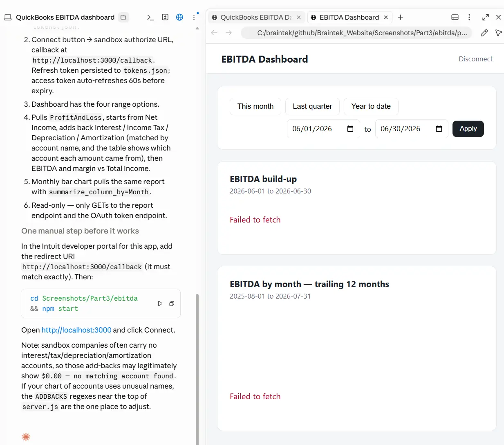
Task: Copy the npm start code block
Action: coord(172,303)
